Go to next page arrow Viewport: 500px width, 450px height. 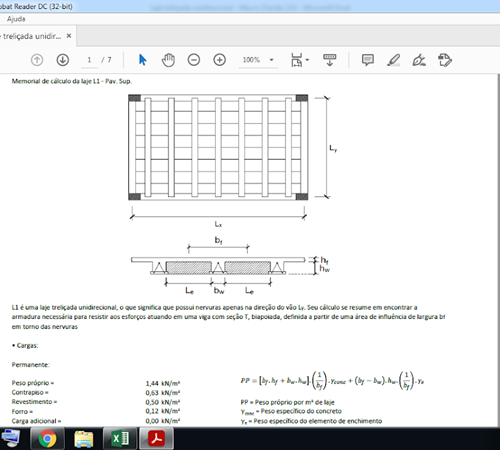(63, 60)
